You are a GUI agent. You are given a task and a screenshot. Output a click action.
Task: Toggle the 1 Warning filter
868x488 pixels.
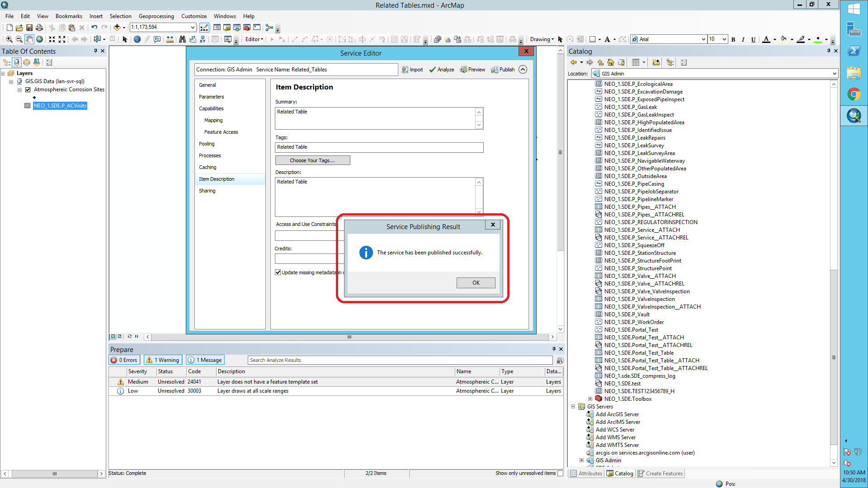(x=163, y=360)
